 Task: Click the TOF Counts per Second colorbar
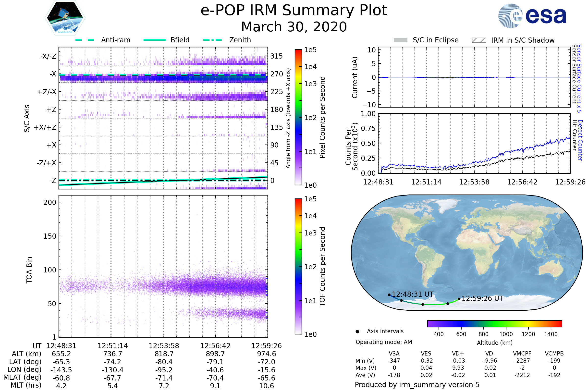click(298, 266)
